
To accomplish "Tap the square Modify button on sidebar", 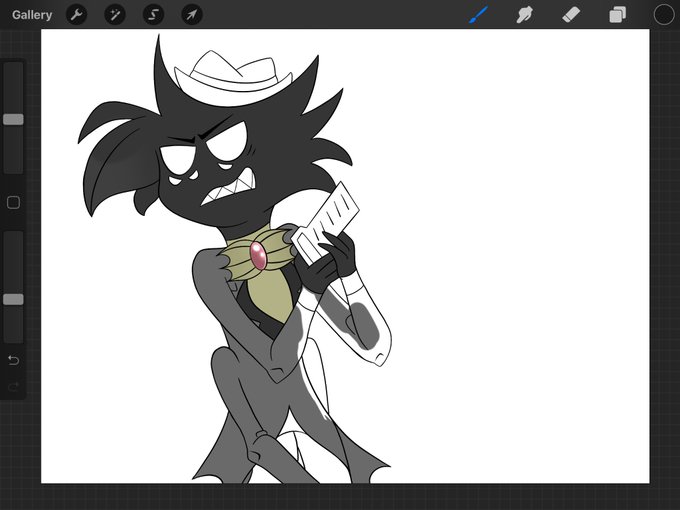I will (13, 203).
